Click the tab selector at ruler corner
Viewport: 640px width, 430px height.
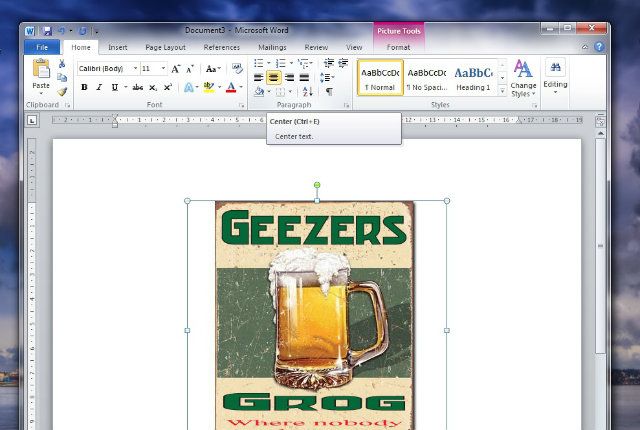point(32,120)
